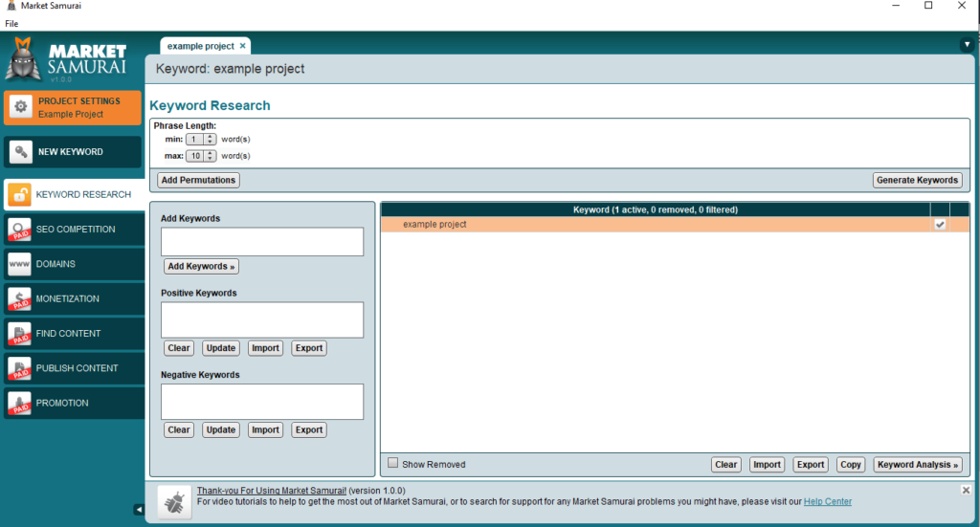The image size is (980, 527).
Task: Click the min phrase length field
Action: 195,140
